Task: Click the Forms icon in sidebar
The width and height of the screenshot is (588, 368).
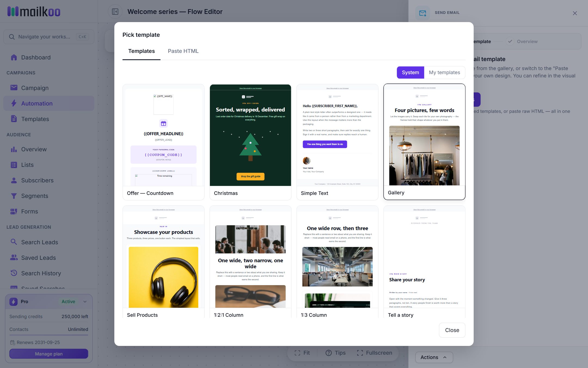Action: coord(14,211)
